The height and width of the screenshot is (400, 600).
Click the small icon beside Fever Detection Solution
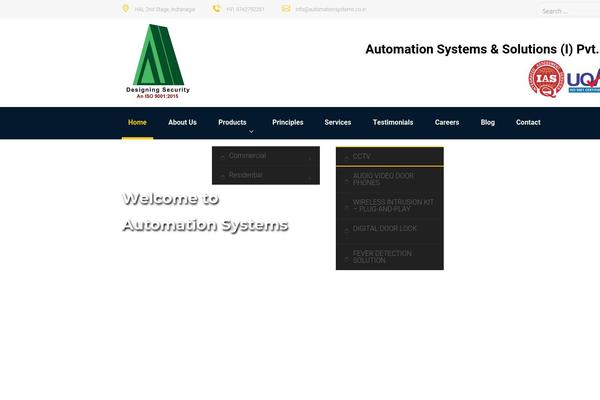tap(346, 258)
